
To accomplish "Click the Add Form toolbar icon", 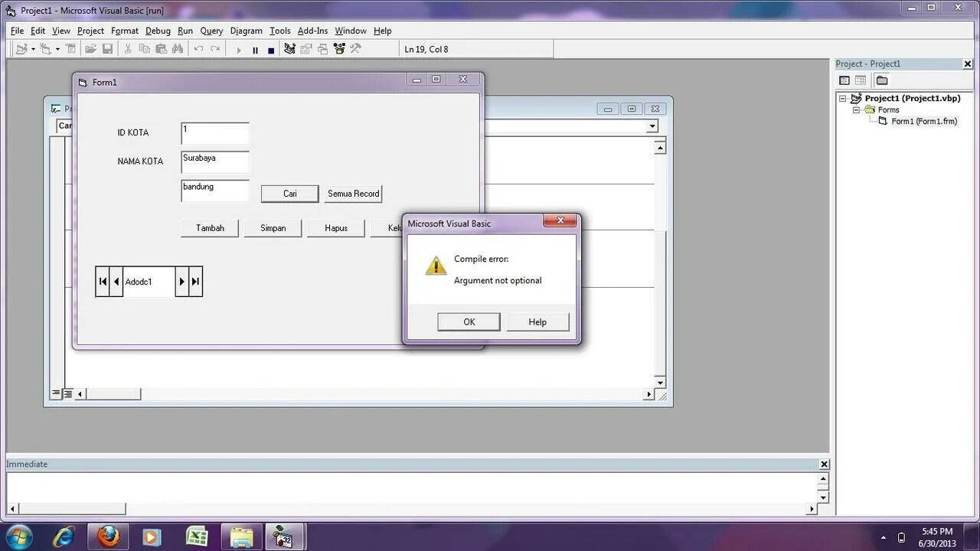I will click(x=46, y=49).
